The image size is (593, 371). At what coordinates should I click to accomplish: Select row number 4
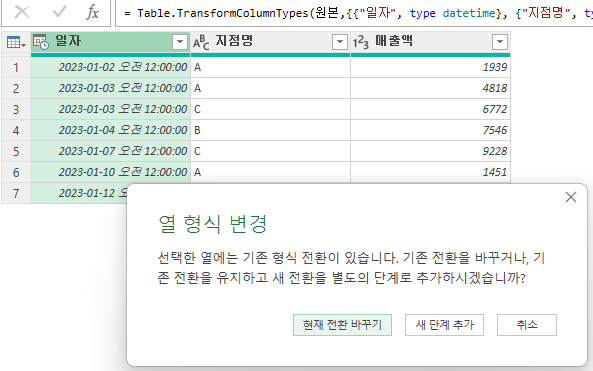16,130
